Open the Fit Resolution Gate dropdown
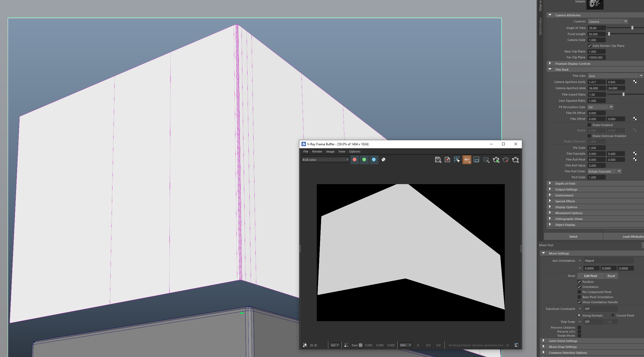Viewport: 644px width, 357px height. tap(601, 107)
